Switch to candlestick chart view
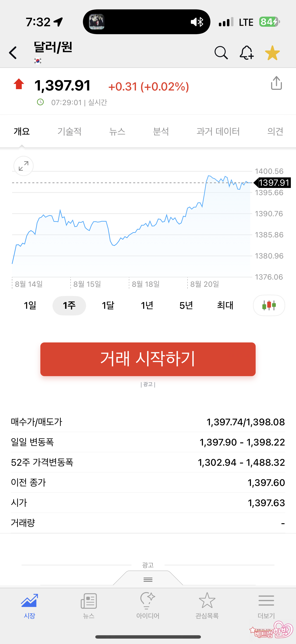The height and width of the screenshot is (644, 296). point(269,305)
